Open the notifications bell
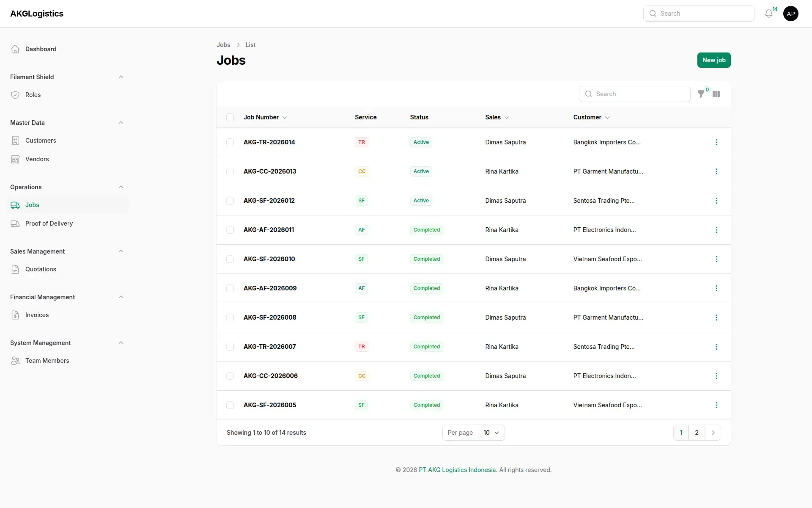The width and height of the screenshot is (812, 508). click(x=769, y=14)
